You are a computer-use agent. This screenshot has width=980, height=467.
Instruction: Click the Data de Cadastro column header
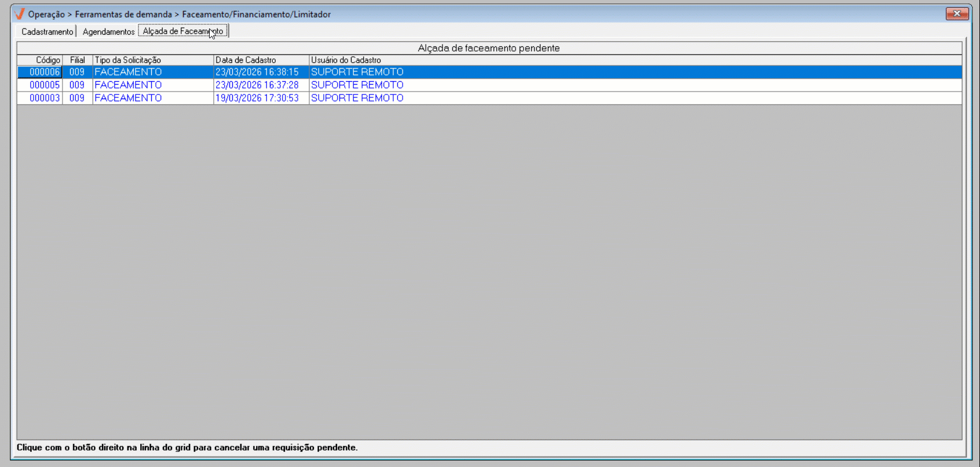point(261,60)
